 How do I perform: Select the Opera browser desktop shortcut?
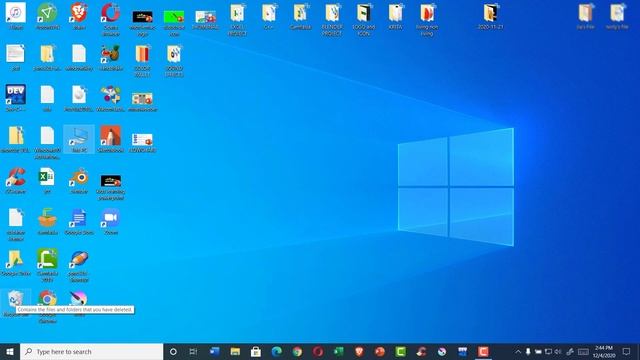point(111,19)
